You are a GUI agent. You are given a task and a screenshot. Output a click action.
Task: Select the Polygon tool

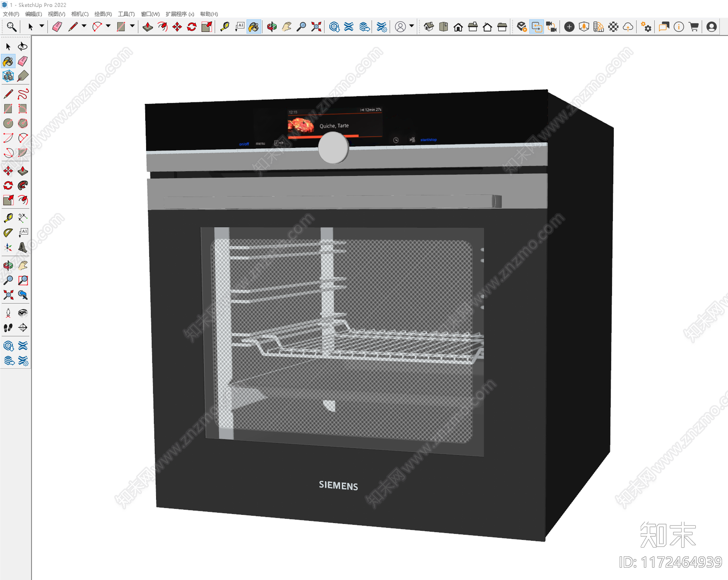[23, 123]
